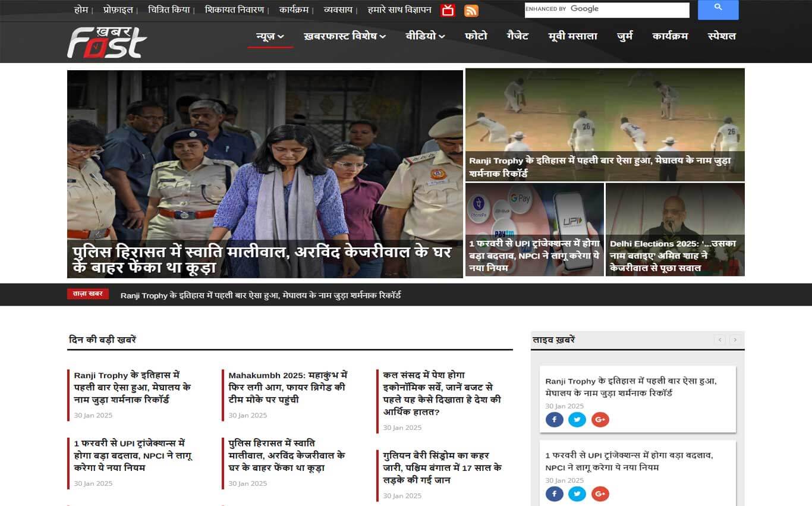Expand the ख़बरफास्ट विशेष dropdown menu
Viewport: 812px width, 506px height.
345,36
